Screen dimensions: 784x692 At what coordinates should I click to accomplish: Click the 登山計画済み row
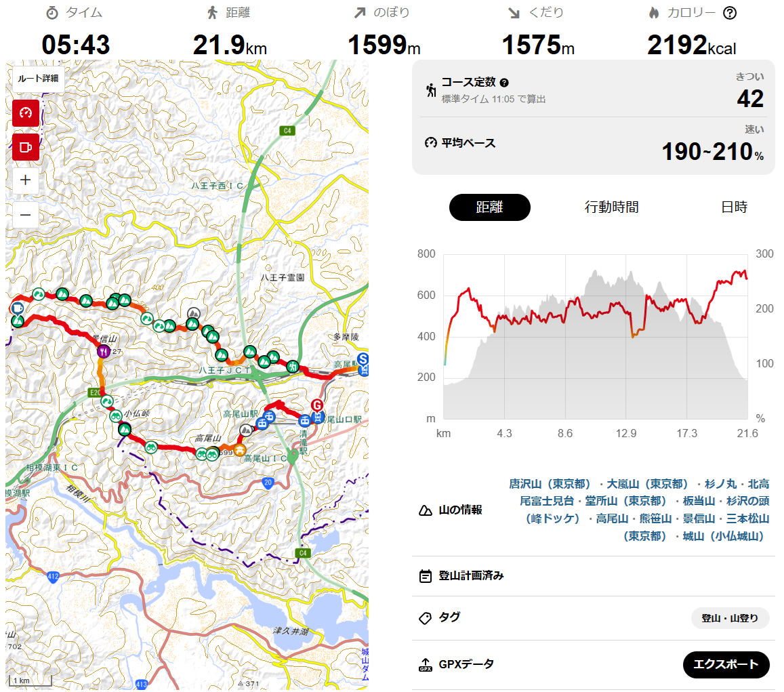click(594, 576)
